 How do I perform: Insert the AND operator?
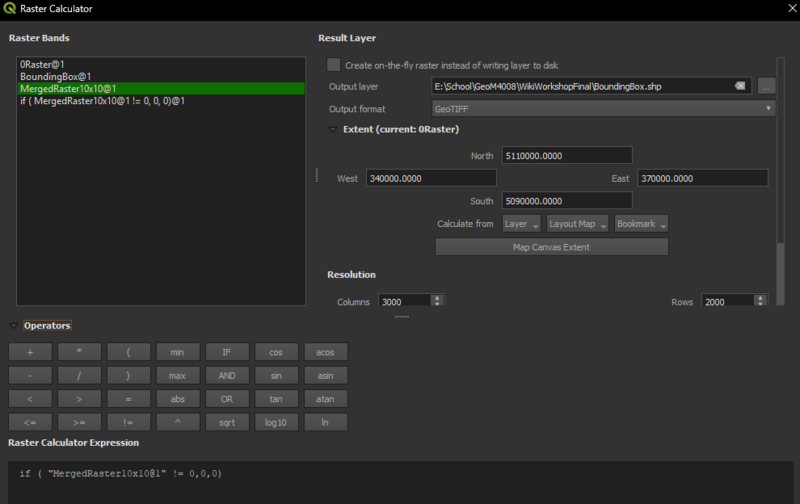click(227, 376)
